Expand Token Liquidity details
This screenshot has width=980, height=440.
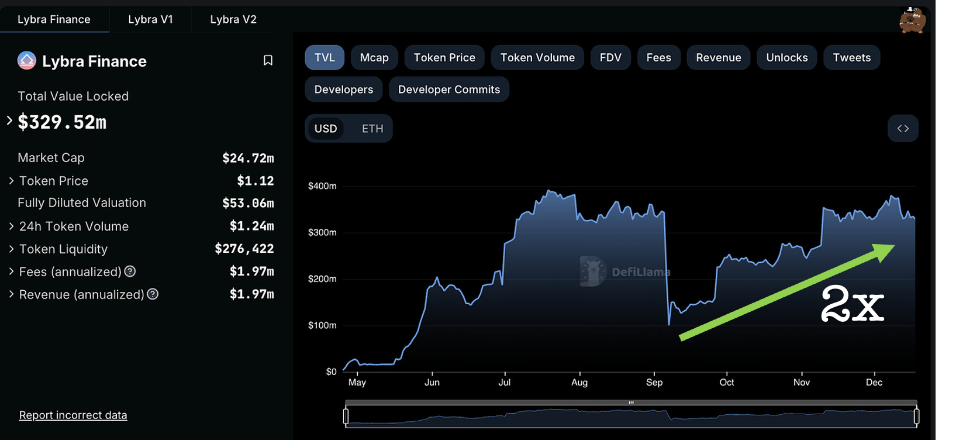click(11, 249)
